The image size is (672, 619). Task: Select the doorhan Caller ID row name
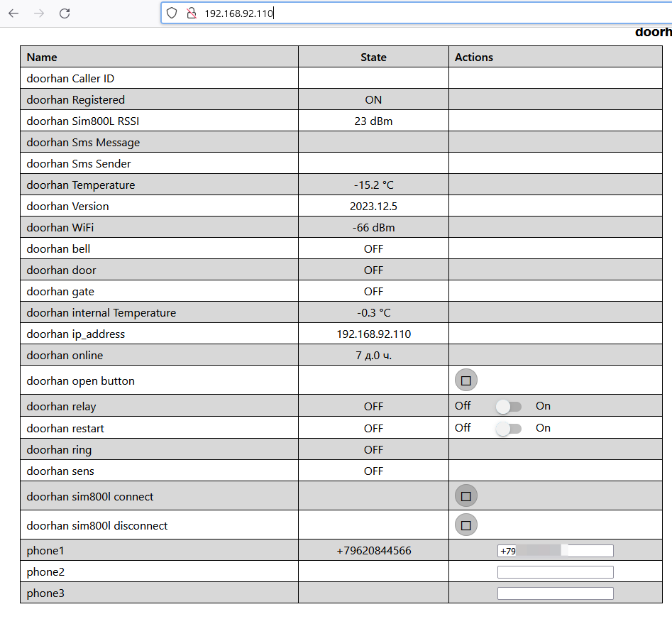[x=70, y=79]
